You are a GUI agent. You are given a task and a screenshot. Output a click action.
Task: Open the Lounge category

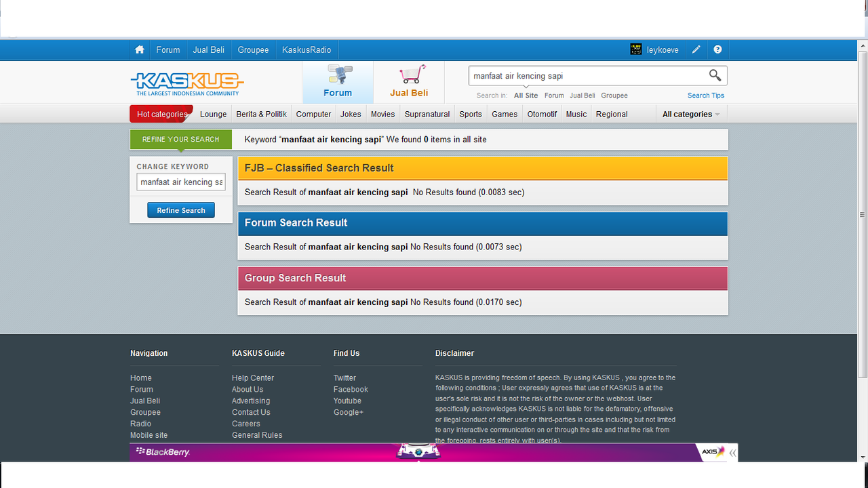pyautogui.click(x=213, y=114)
